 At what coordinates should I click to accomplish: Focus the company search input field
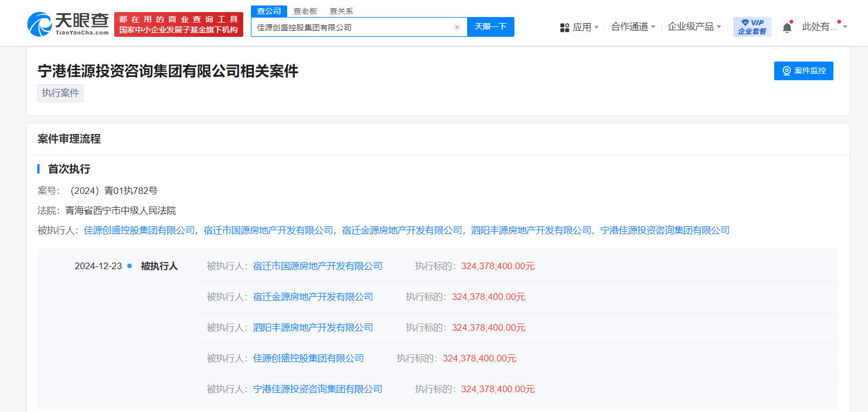pyautogui.click(x=351, y=27)
